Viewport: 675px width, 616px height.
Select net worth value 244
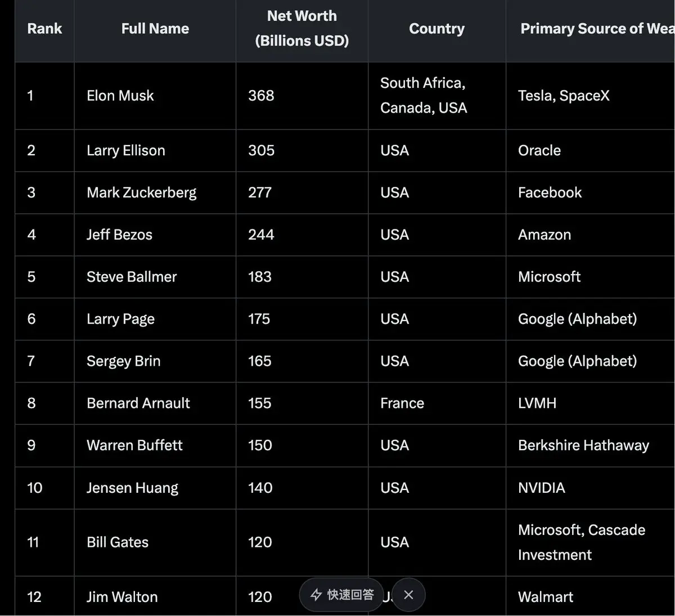pos(261,235)
